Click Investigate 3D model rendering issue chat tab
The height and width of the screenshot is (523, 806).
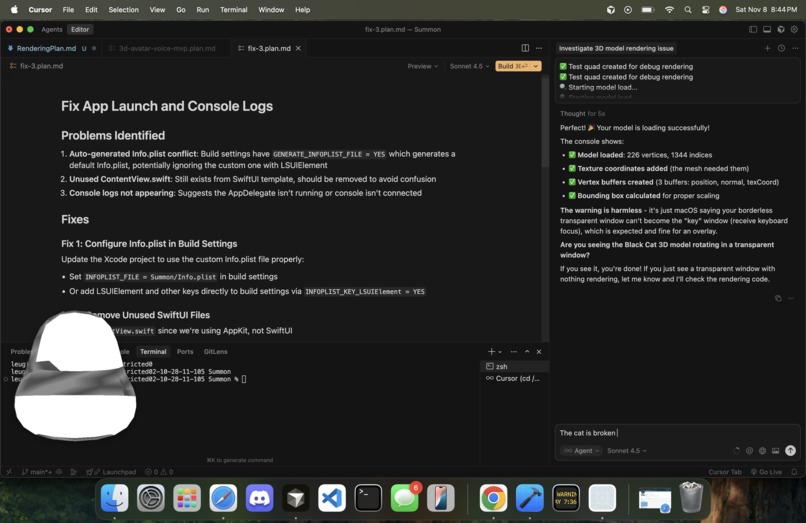(616, 48)
